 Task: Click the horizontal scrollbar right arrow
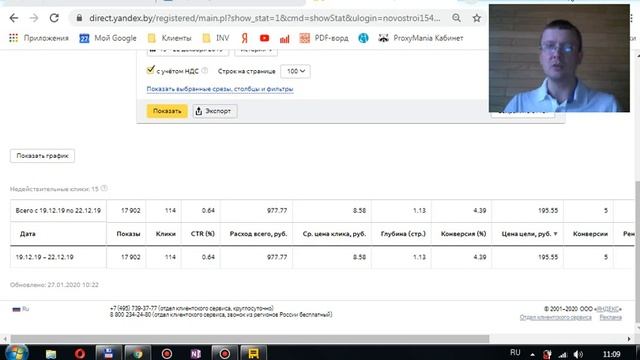[629, 339]
